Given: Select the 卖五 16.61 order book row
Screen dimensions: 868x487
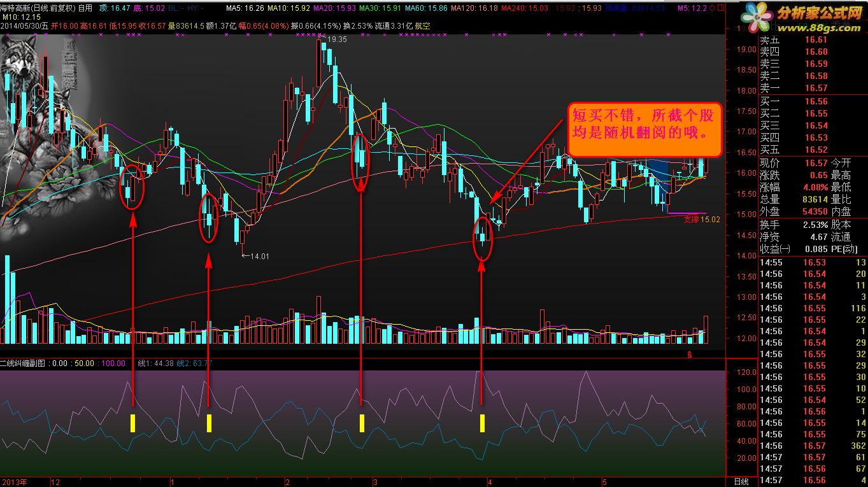Looking at the screenshot, I should pos(813,40).
